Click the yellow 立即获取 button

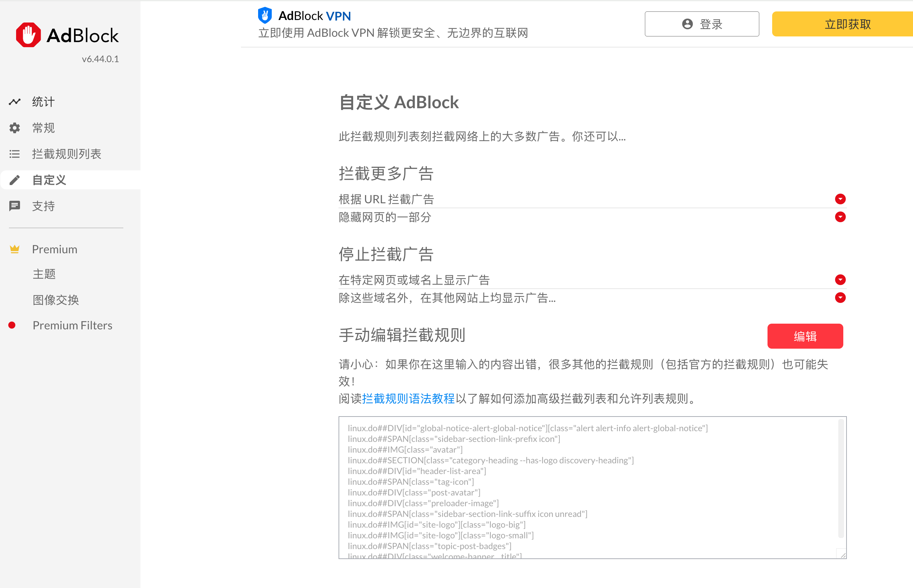point(842,24)
